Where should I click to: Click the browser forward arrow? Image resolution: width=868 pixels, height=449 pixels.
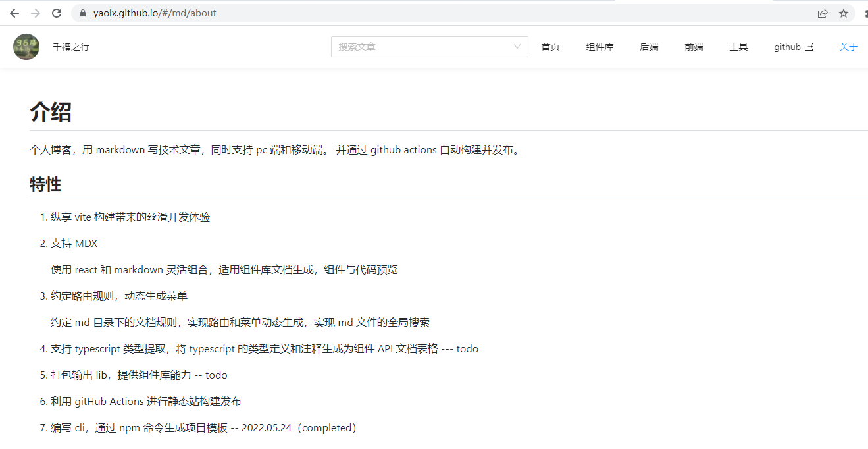[36, 13]
